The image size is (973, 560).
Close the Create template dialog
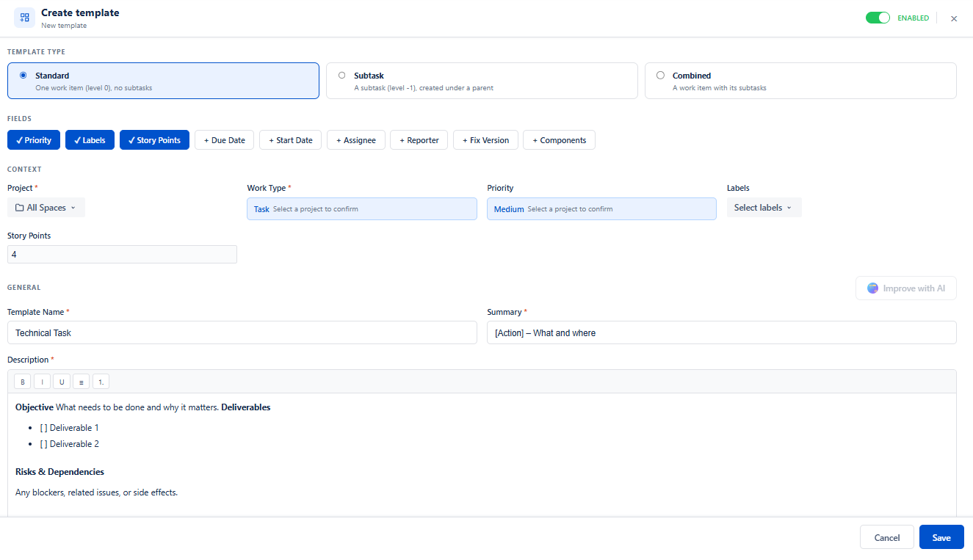pyautogui.click(x=954, y=18)
